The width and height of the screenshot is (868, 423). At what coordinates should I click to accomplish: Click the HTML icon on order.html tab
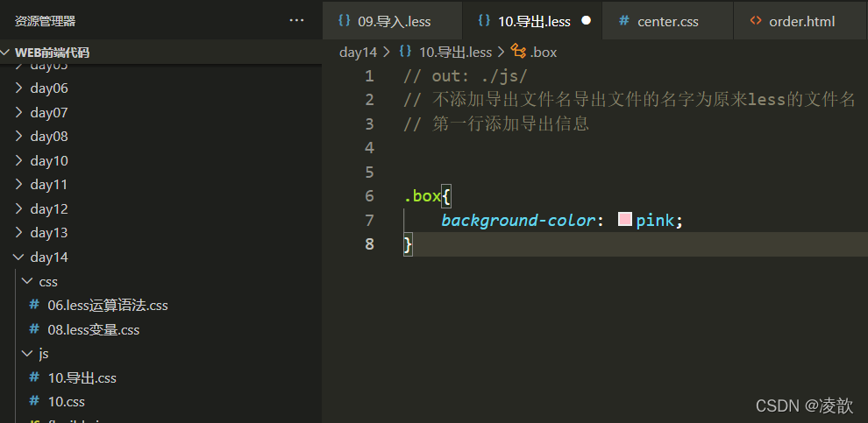[x=756, y=21]
